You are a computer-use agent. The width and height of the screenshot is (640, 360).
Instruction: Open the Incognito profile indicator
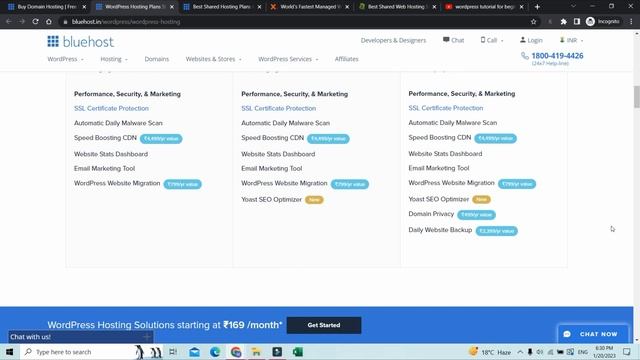[603, 22]
